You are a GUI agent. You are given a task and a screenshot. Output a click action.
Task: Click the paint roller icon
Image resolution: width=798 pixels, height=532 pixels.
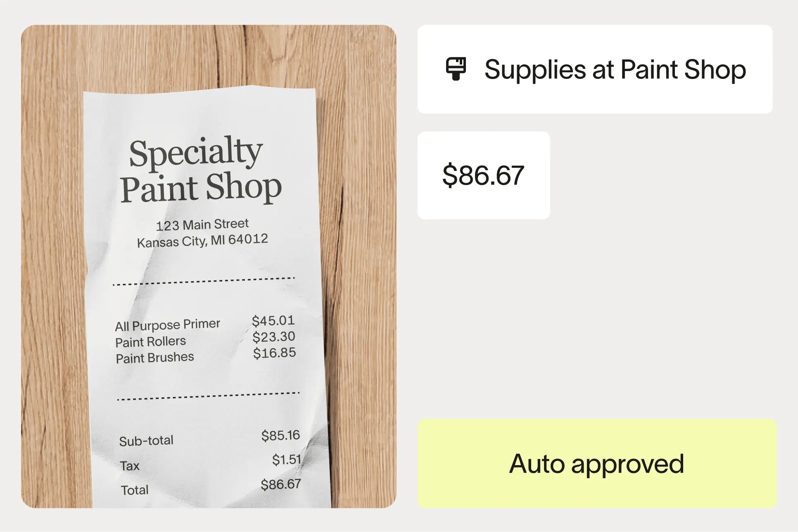coord(456,69)
